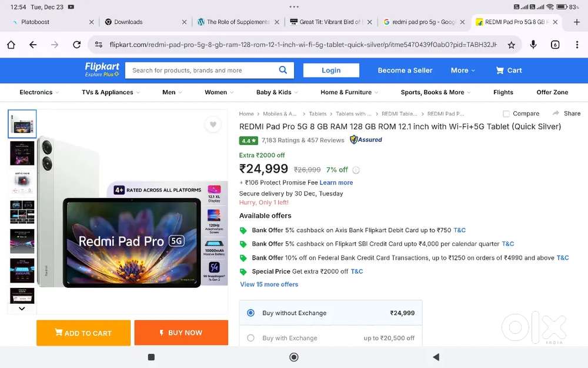Image resolution: width=588 pixels, height=368 pixels.
Task: Expand the More dropdown in the header
Action: tap(463, 70)
